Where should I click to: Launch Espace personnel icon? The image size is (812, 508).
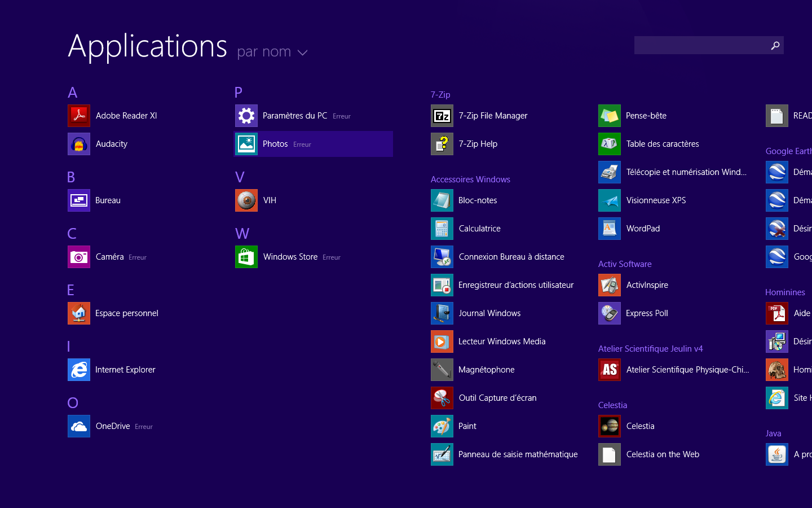(79, 313)
